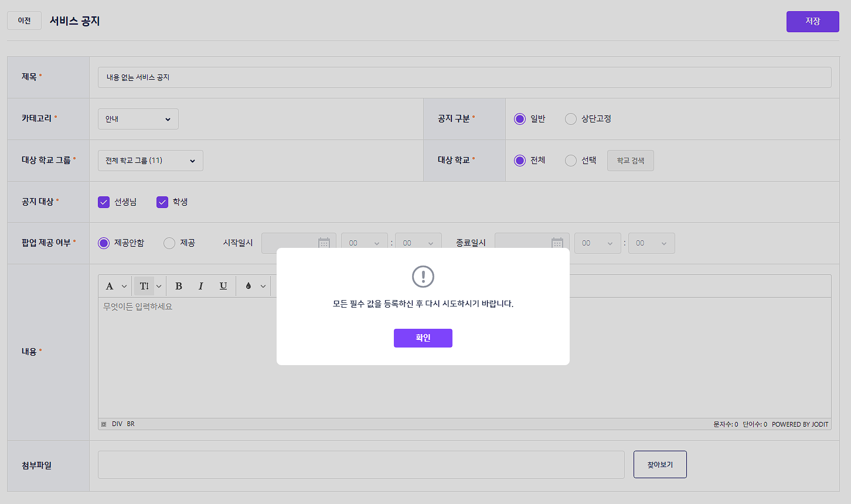Viewport: 851px width, 504px height.
Task: Click the font family 'A' icon
Action: click(110, 286)
